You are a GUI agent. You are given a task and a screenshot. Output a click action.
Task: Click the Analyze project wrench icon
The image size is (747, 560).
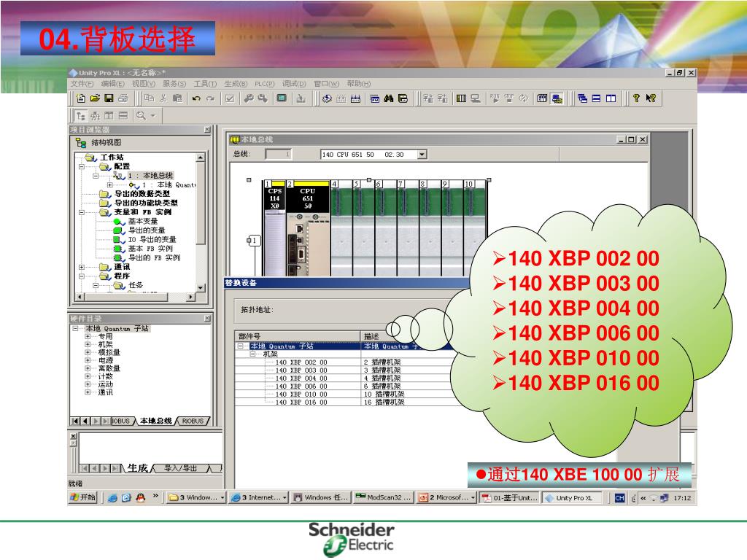tap(248, 98)
